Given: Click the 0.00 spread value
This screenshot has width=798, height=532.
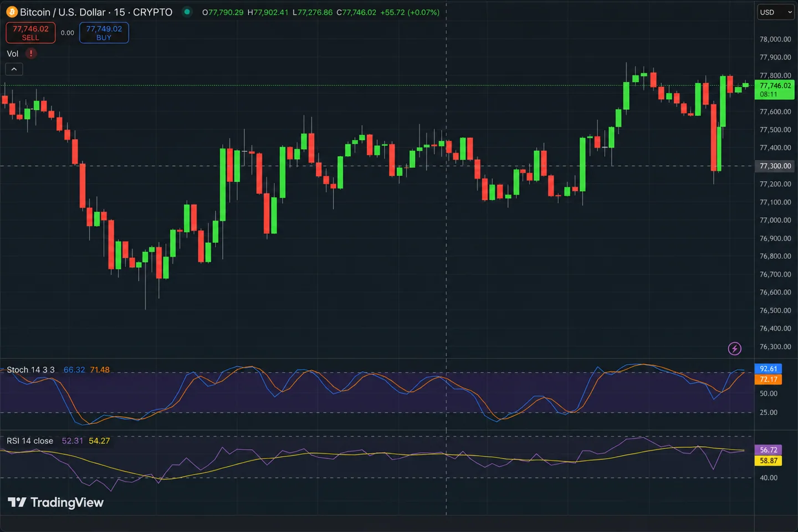Looking at the screenshot, I should click(68, 33).
